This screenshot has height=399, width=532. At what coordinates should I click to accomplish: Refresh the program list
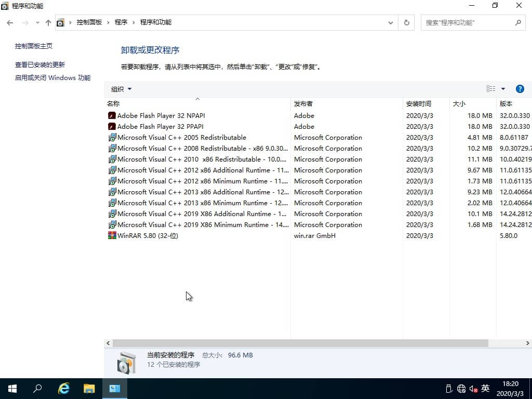coord(406,22)
